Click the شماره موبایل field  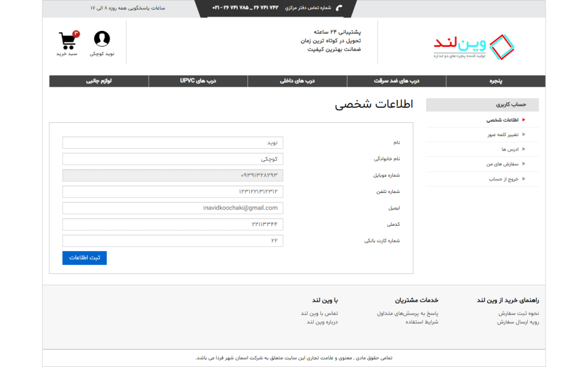172,175
